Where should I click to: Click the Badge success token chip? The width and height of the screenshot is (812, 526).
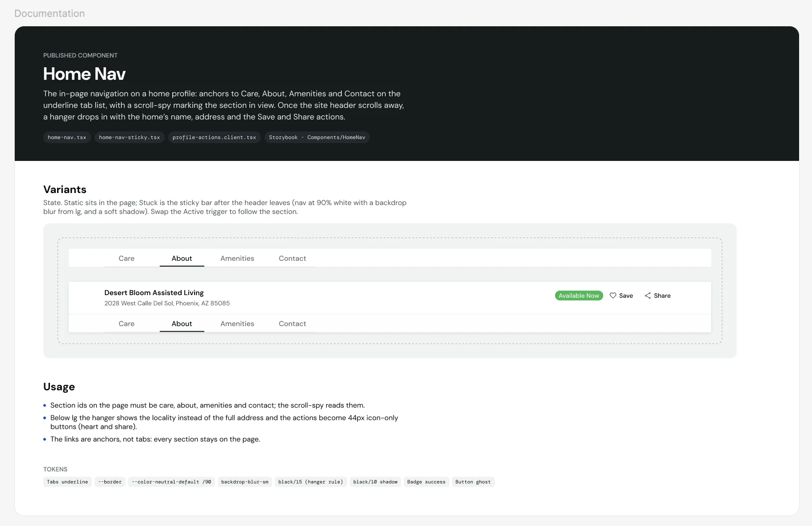(x=426, y=482)
